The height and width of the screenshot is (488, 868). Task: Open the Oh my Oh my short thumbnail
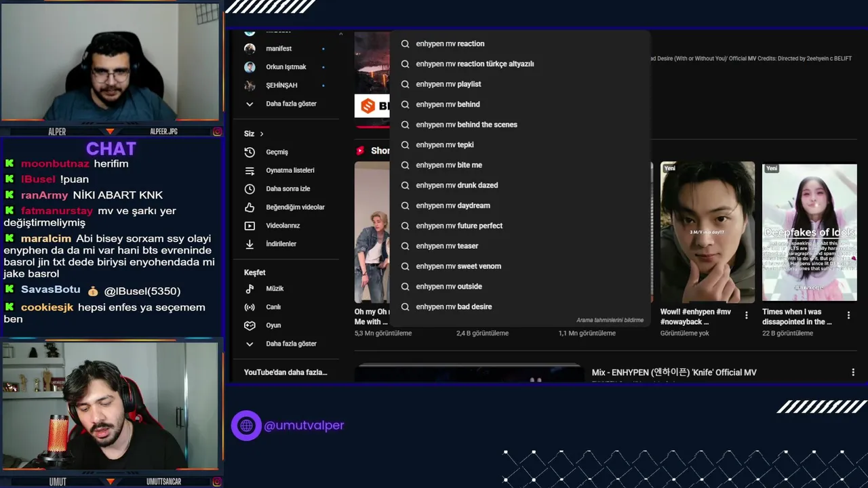(372, 231)
